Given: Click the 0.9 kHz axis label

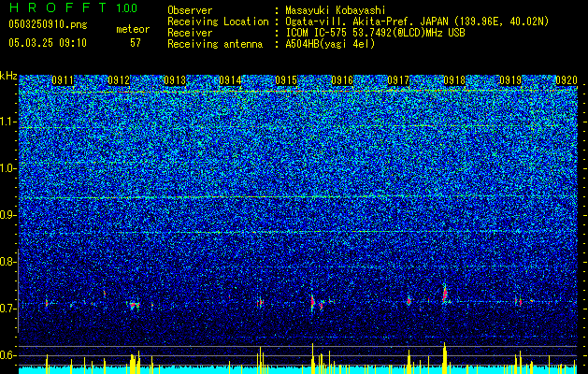Looking at the screenshot, I should [8, 215].
